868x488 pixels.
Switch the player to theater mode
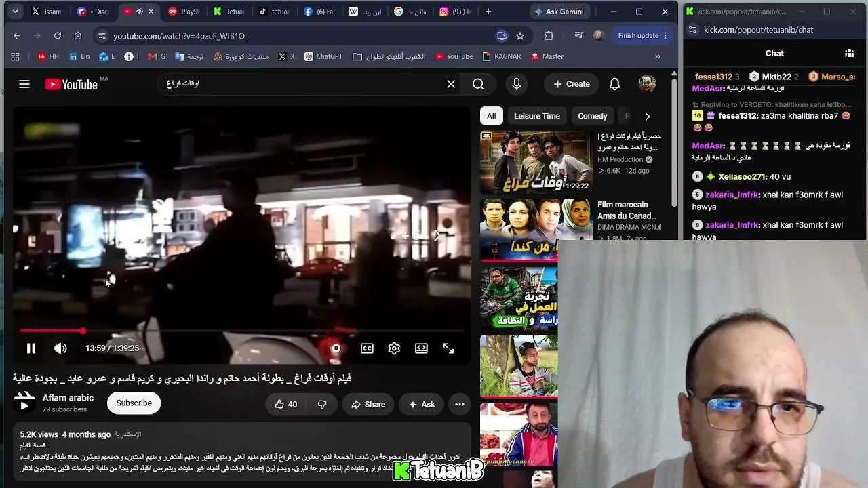[x=421, y=348]
